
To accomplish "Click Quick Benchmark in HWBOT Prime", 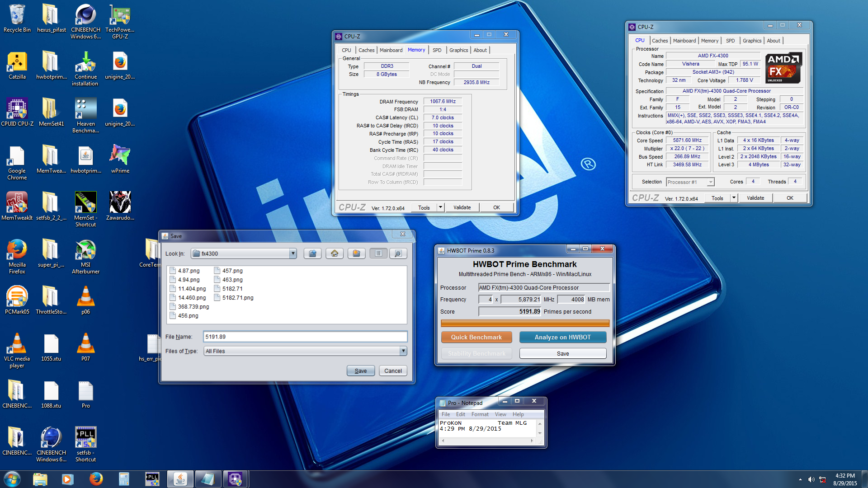I will pyautogui.click(x=476, y=337).
